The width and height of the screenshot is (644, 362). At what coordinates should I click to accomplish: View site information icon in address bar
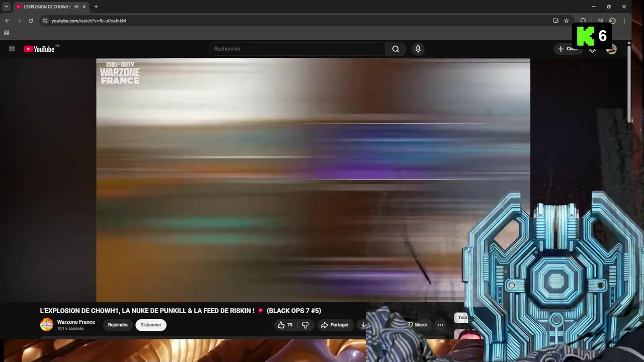(45, 21)
